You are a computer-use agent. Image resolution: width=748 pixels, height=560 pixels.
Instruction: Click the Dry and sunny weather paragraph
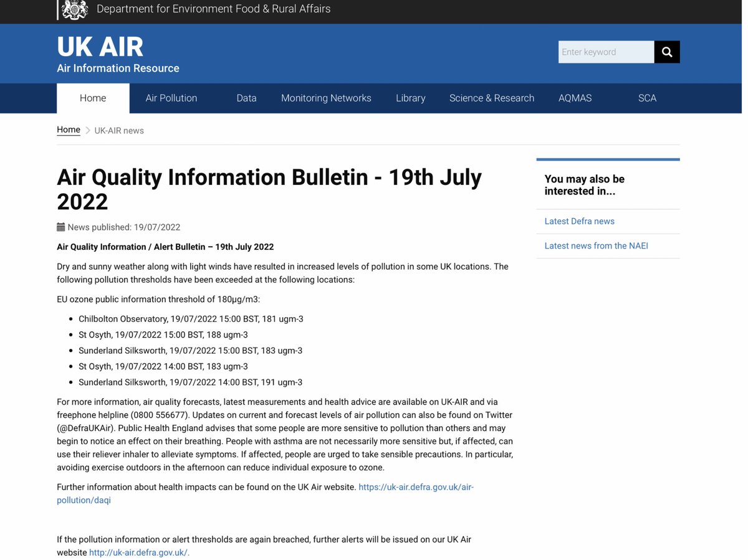tap(282, 273)
